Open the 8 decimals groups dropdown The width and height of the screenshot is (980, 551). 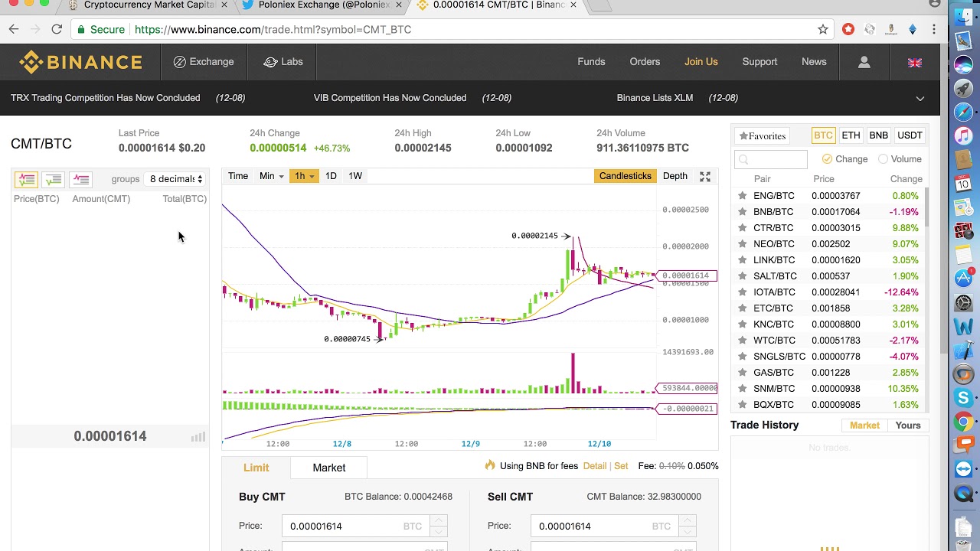(x=176, y=179)
